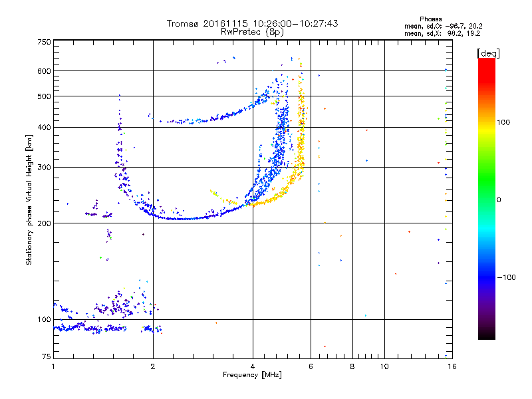
Task: Click the frequency axis '4' tick label
Action: coord(253,366)
